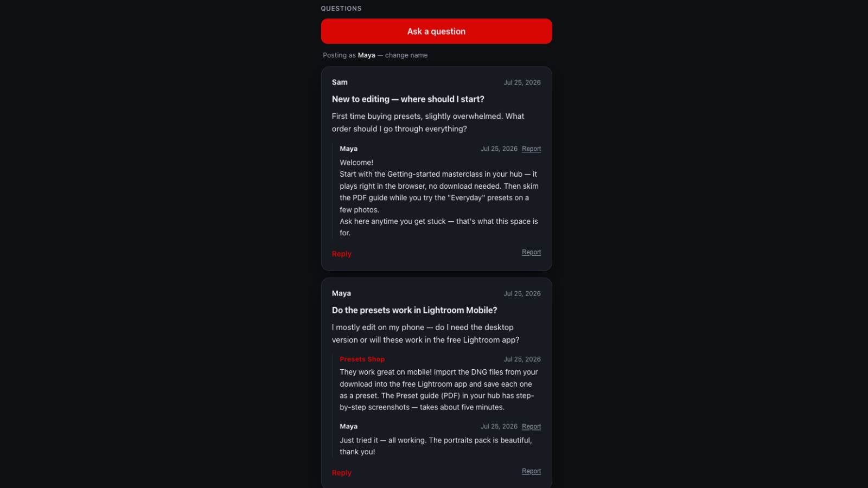The image size is (868, 488).
Task: Report Sam's New to editing question
Action: pos(531,252)
